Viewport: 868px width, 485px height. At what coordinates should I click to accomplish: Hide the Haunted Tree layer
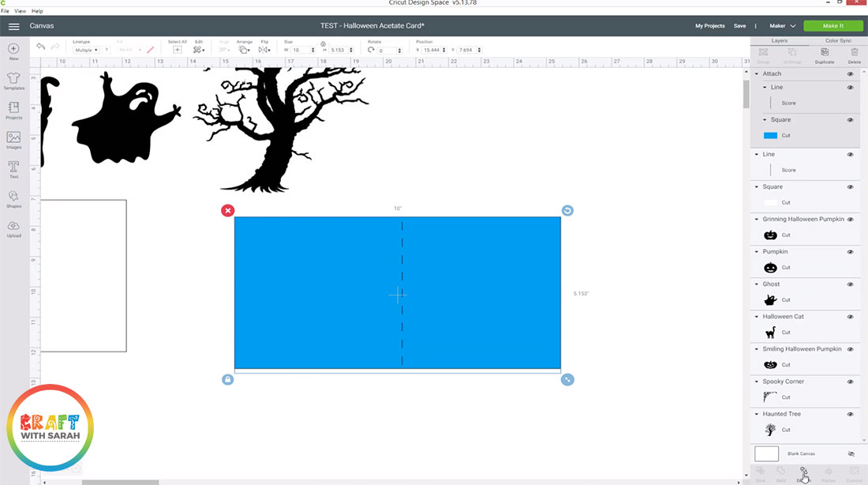[x=851, y=414]
